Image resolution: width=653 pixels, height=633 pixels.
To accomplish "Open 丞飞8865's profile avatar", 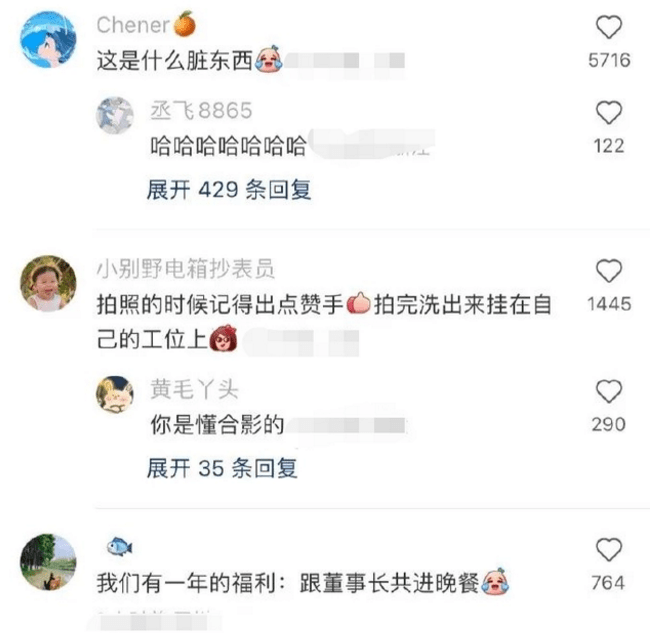I will (115, 115).
